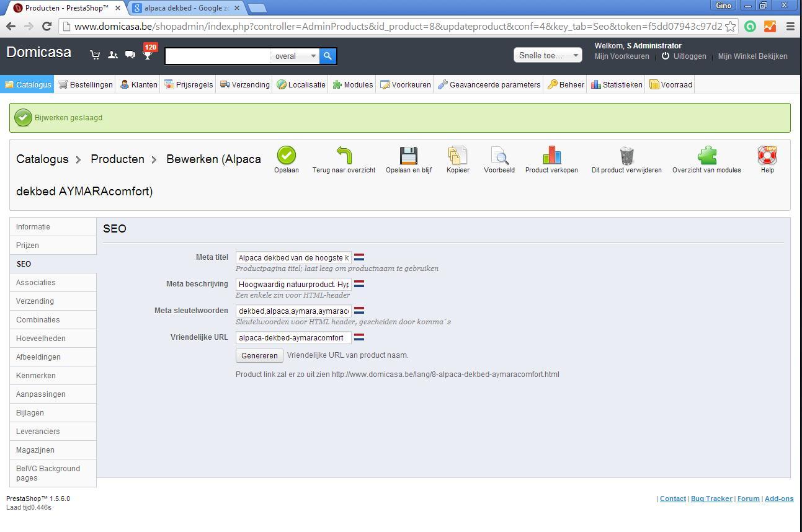Image resolution: width=802 pixels, height=532 pixels.
Task: Open Product verkopen chart icon
Action: 551,155
